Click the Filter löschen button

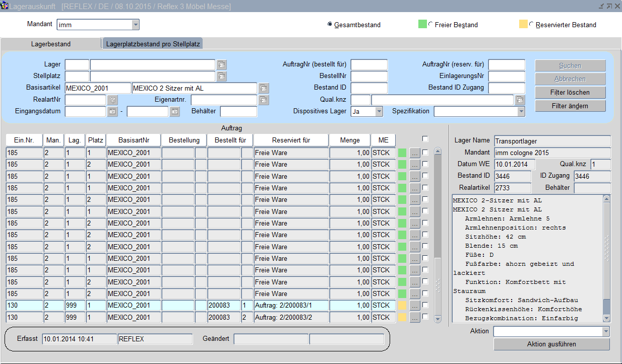click(x=570, y=93)
